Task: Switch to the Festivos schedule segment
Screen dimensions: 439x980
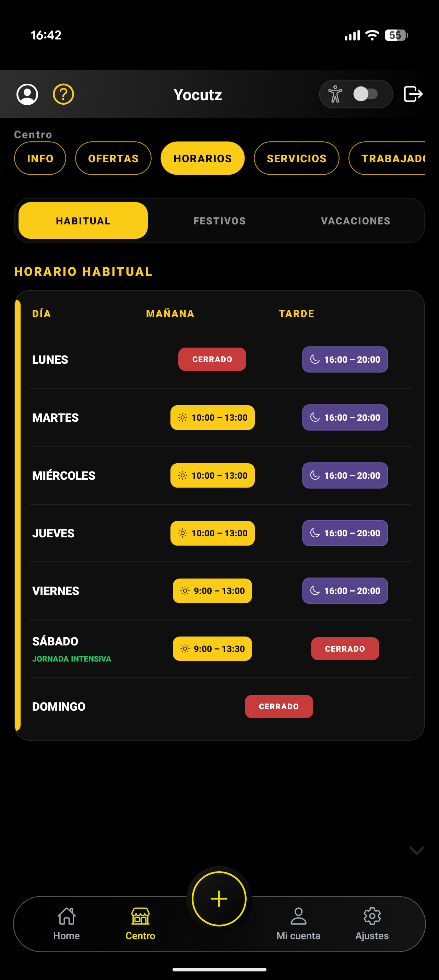Action: (219, 221)
